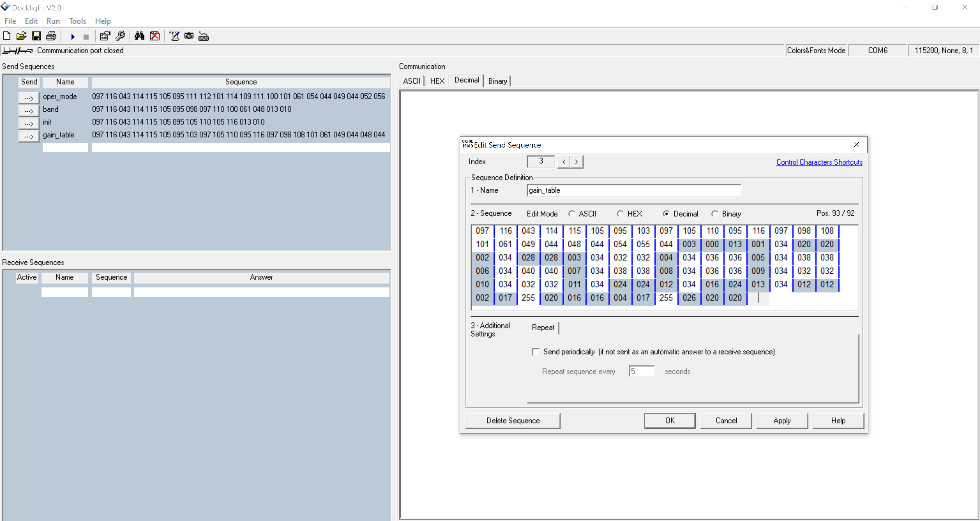The image size is (980, 521).
Task: Open the Tools menu
Action: [x=77, y=21]
